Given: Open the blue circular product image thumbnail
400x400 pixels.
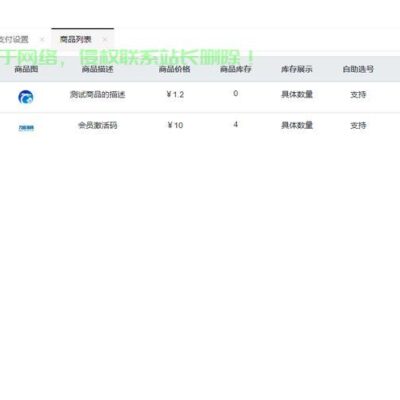Looking at the screenshot, I should 26,97.
